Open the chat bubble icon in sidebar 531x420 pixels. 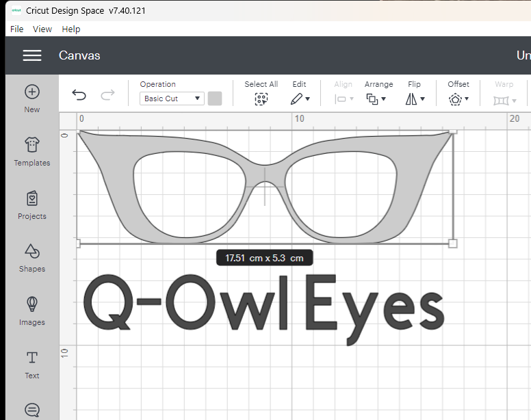(32, 410)
